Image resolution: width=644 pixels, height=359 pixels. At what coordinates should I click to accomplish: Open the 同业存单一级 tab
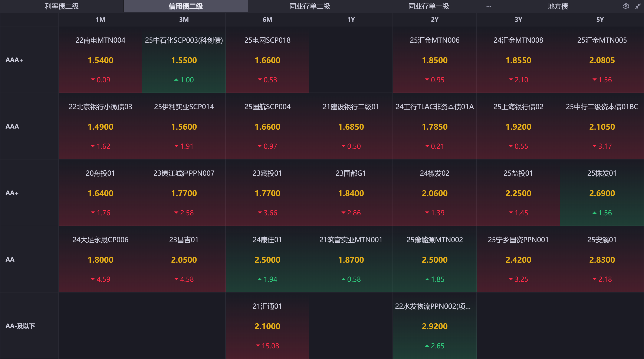(x=428, y=6)
